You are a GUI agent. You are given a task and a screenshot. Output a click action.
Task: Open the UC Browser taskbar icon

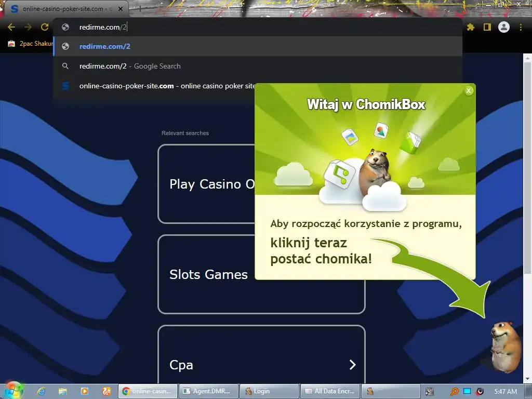click(106, 391)
